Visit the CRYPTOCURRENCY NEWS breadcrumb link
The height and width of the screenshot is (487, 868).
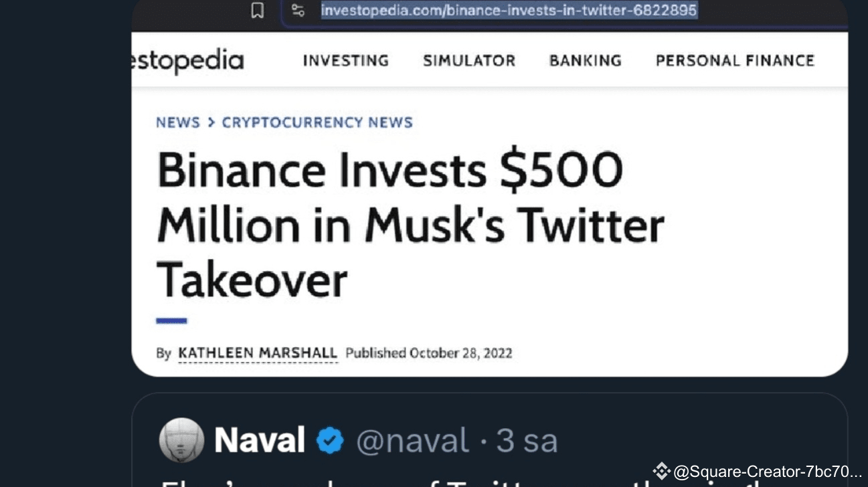pos(317,122)
